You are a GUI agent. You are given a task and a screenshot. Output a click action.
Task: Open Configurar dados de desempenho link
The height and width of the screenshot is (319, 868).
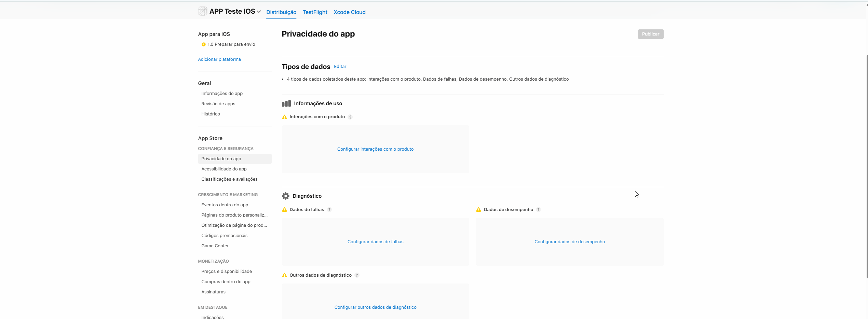pos(569,242)
